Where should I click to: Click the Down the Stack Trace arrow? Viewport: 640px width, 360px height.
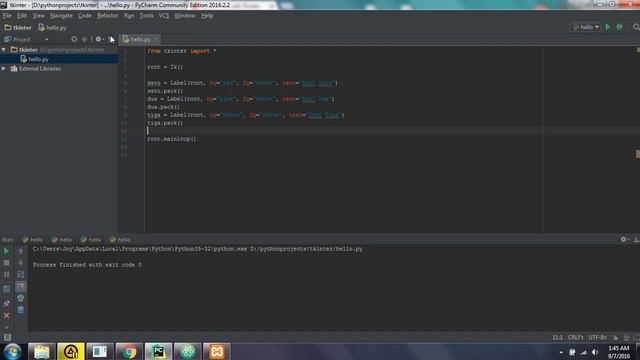tap(20, 263)
